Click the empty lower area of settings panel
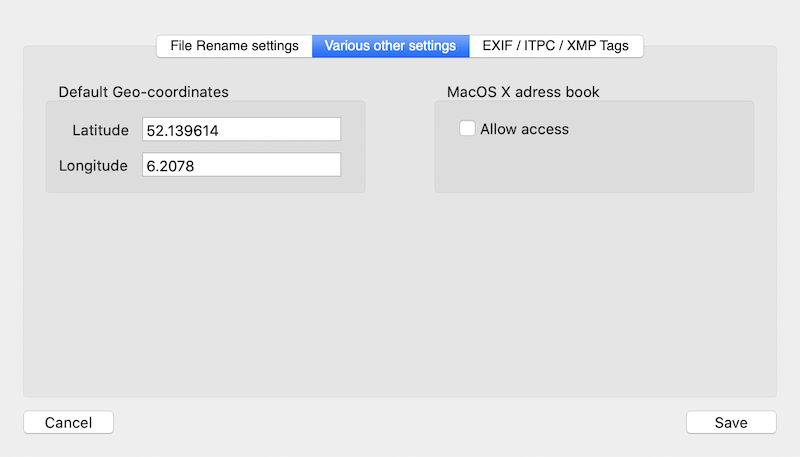 [x=400, y=300]
